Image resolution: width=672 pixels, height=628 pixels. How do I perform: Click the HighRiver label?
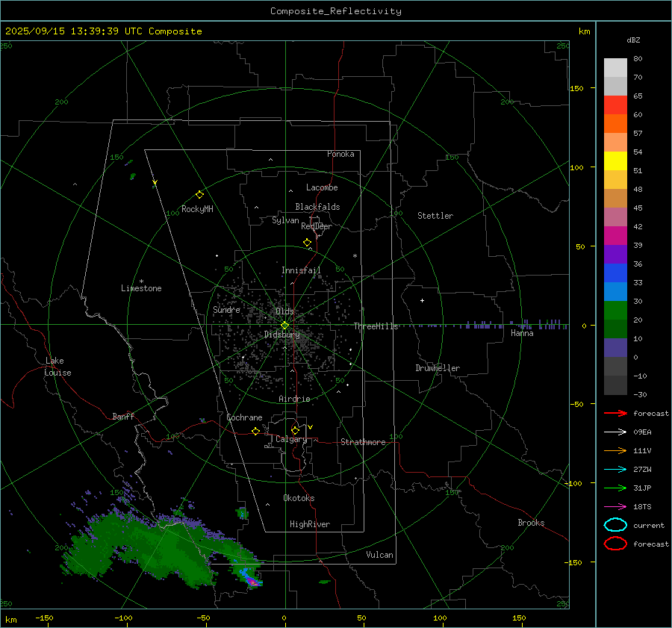point(310,524)
